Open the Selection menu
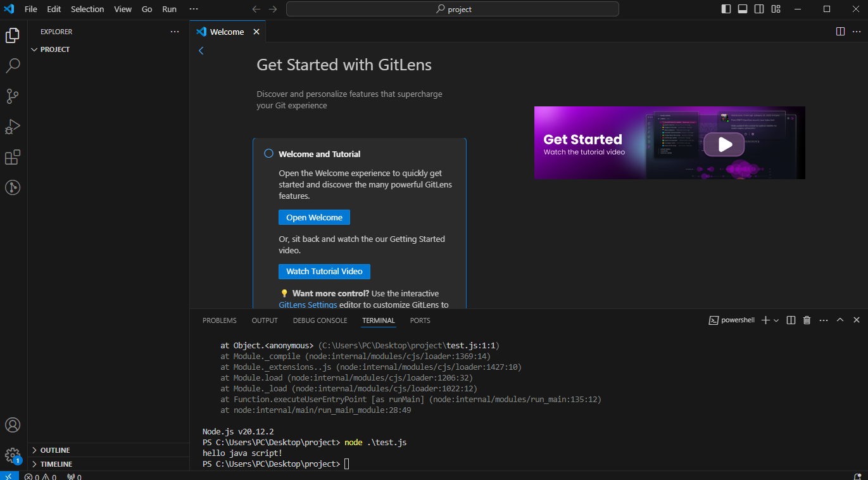Screen dimensions: 868x480 (87, 9)
